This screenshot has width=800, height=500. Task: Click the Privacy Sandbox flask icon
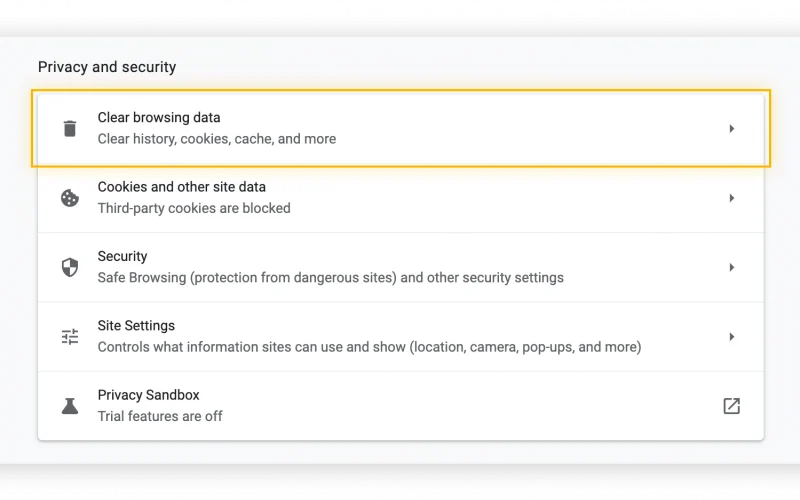70,406
